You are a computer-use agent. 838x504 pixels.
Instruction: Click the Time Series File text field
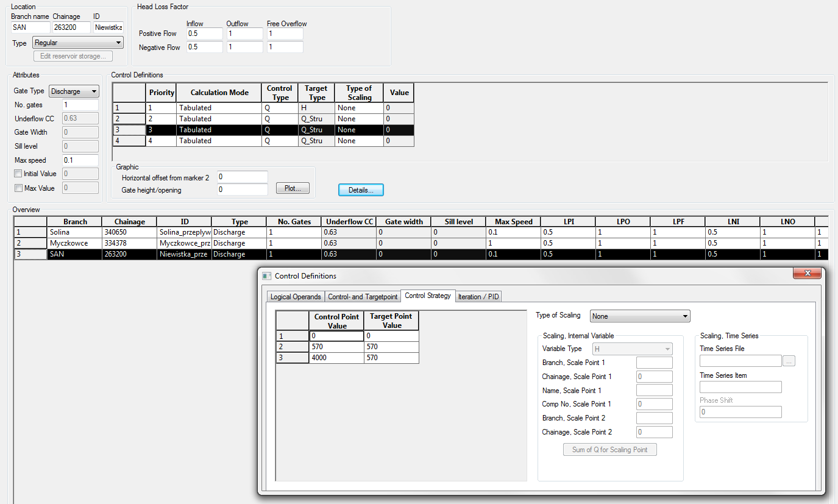(x=740, y=361)
